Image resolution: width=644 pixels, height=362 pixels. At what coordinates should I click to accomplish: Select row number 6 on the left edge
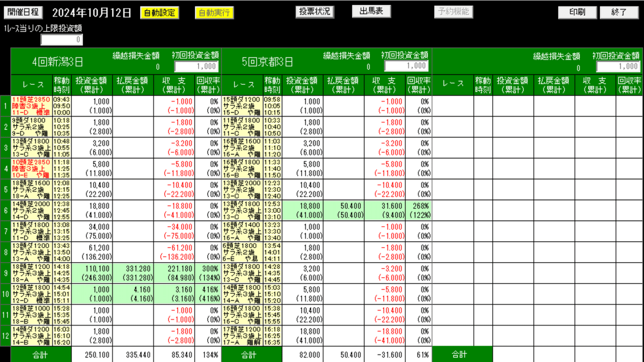pos(5,210)
